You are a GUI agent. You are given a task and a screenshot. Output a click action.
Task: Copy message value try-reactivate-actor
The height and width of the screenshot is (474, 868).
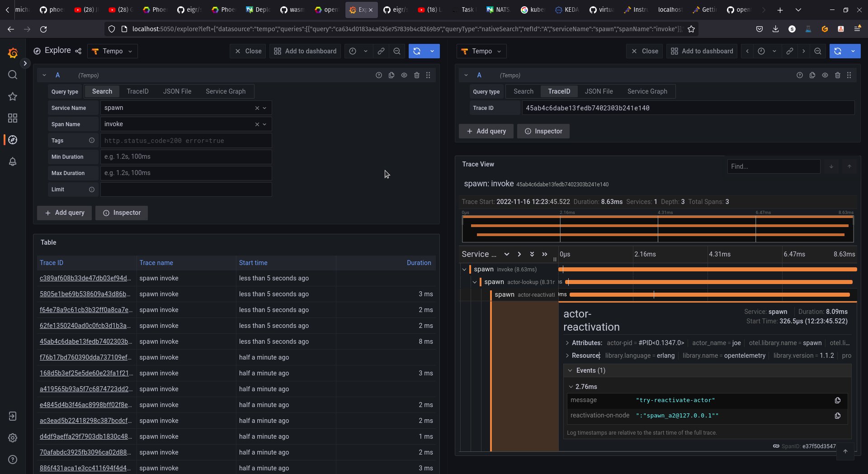tap(838, 400)
